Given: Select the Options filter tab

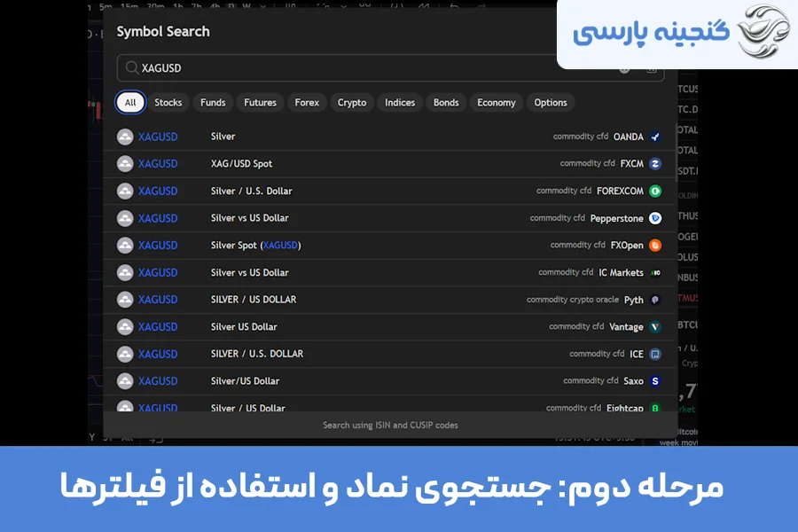Looking at the screenshot, I should [550, 102].
